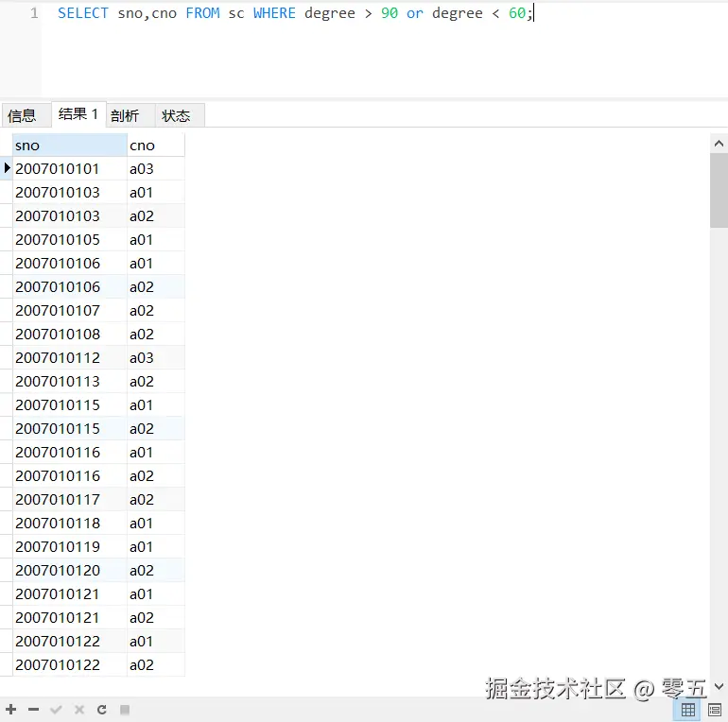
Task: Click the vertical scrollbar thumb
Action: tap(719, 190)
